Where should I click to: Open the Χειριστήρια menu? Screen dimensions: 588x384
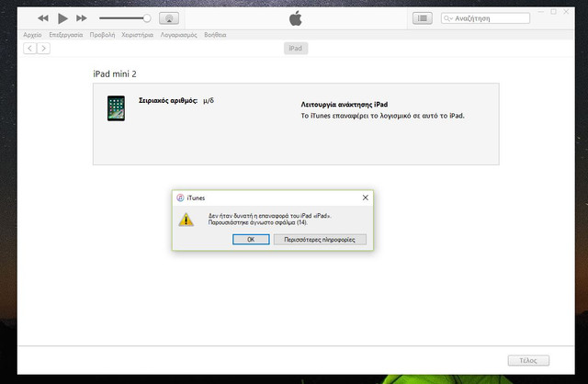[x=137, y=35]
